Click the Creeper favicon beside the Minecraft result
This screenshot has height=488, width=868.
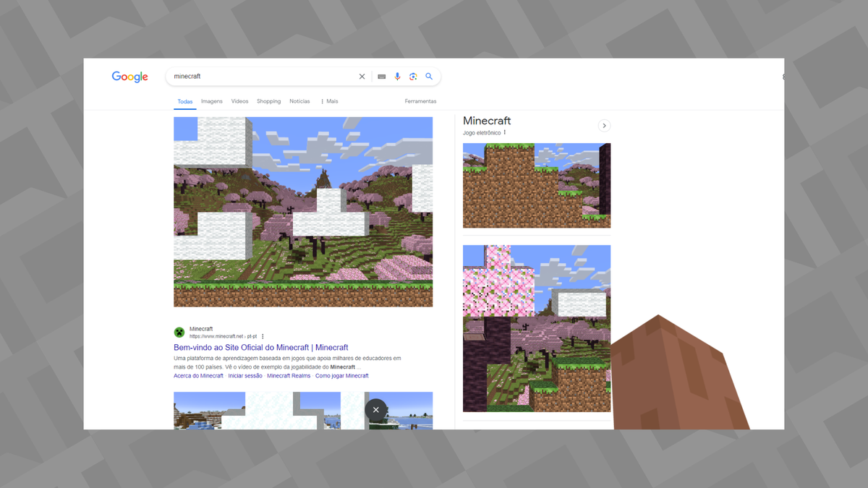(x=179, y=333)
